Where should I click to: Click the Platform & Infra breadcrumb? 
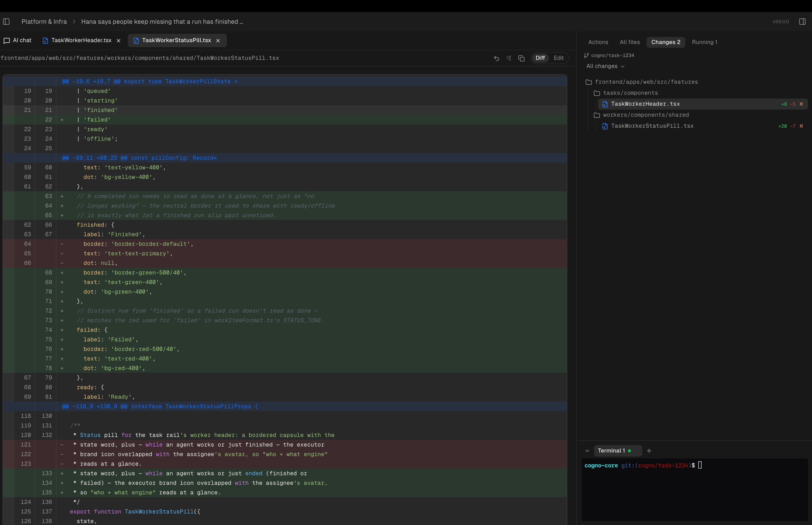point(44,22)
